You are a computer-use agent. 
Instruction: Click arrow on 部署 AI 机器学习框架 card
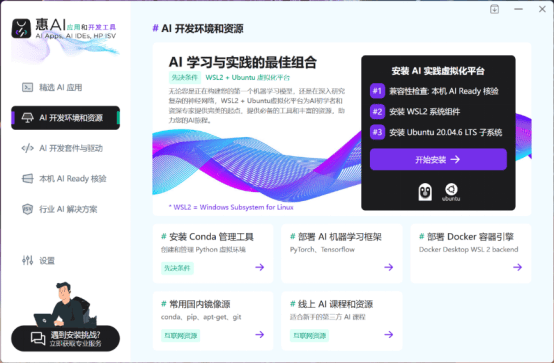point(389,267)
